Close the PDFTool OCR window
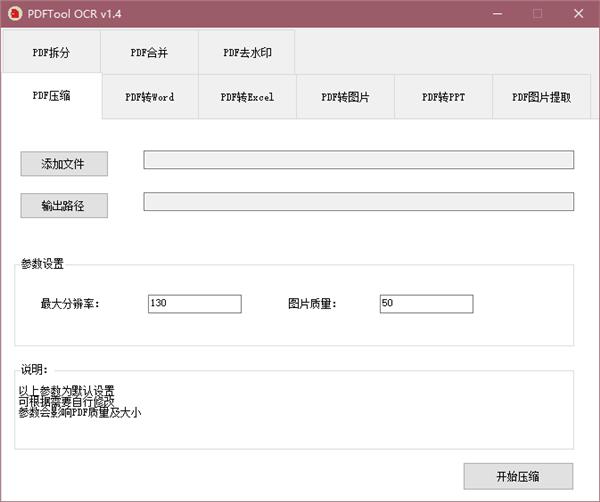 click(x=578, y=14)
